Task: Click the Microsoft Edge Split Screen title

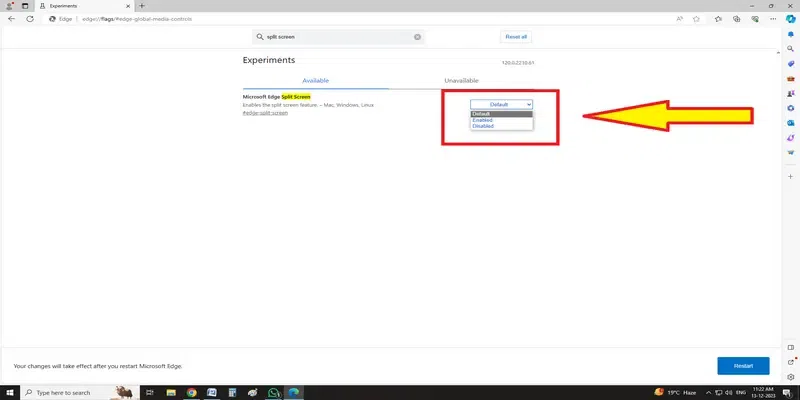Action: [277, 96]
